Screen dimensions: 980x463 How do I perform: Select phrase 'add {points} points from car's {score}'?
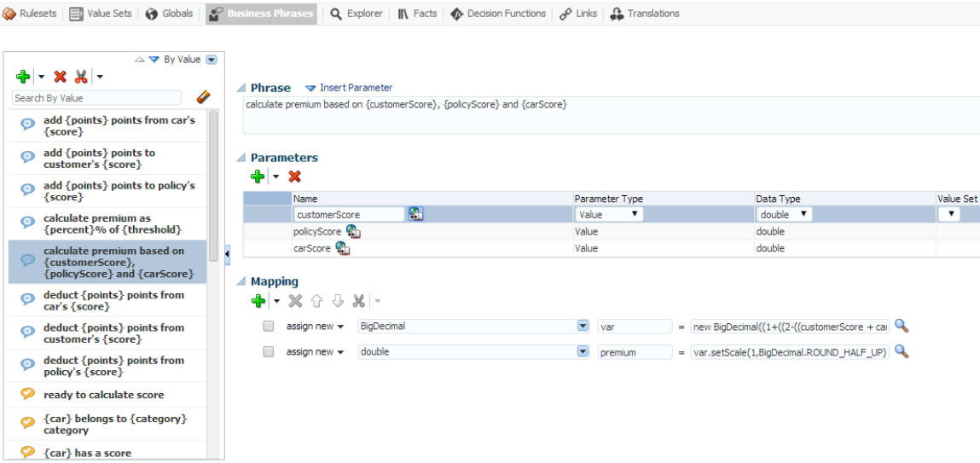pos(107,125)
